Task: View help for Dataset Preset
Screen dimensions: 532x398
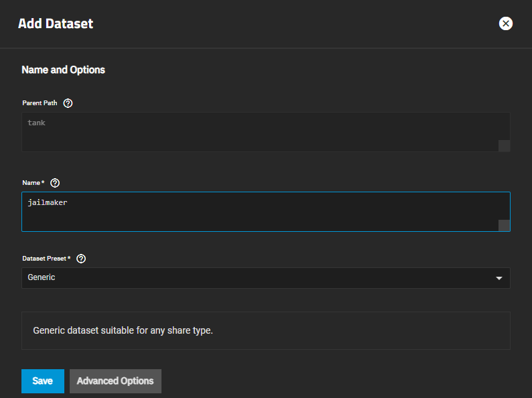Action: pyautogui.click(x=81, y=259)
